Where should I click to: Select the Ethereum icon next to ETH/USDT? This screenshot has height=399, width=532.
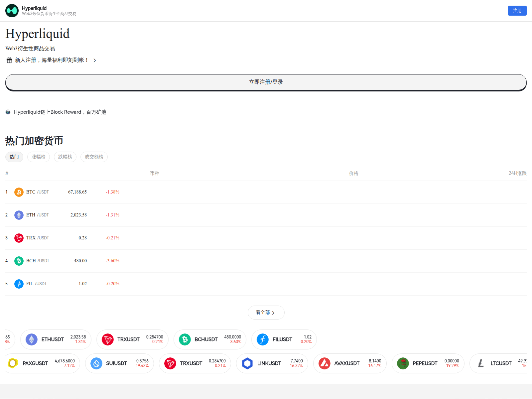click(x=19, y=215)
